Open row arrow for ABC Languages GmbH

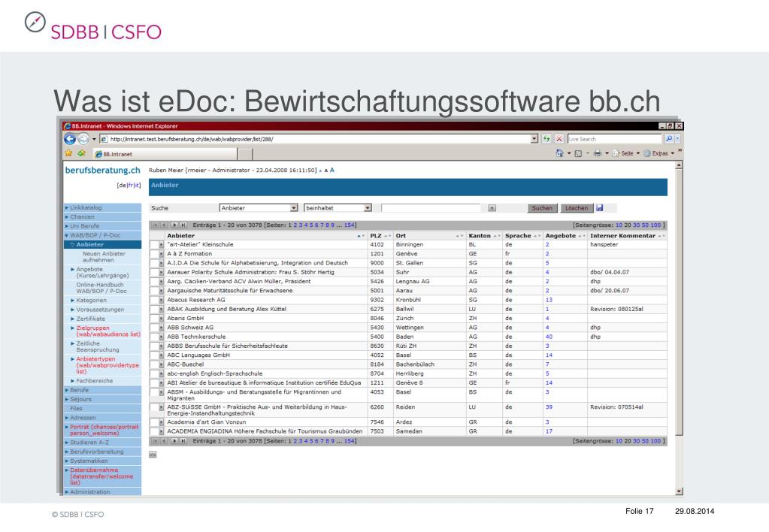[x=162, y=355]
